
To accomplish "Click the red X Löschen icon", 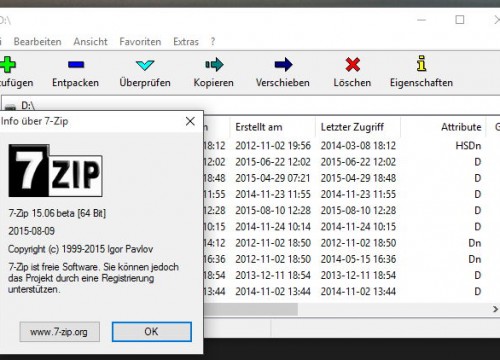I will pyautogui.click(x=353, y=65).
